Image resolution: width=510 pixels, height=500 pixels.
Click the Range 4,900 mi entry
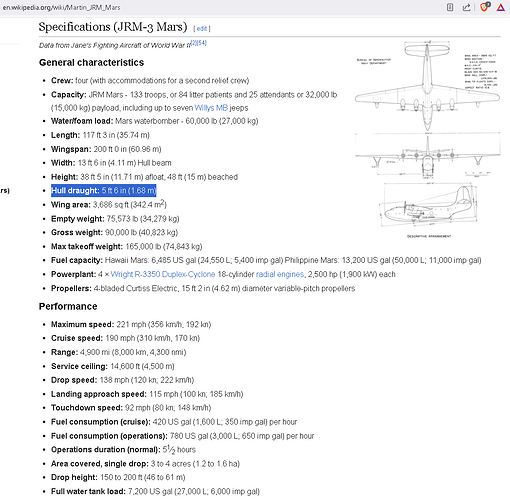click(x=119, y=352)
